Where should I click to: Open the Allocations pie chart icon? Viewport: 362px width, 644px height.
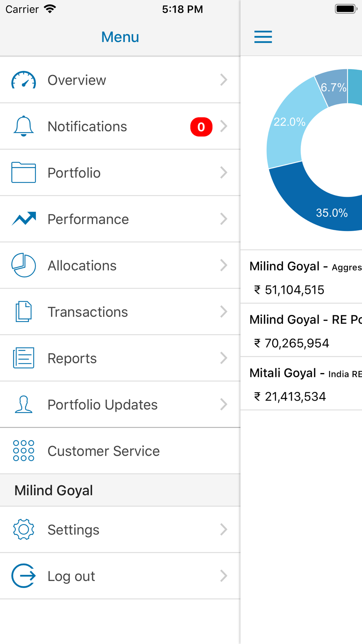[24, 265]
